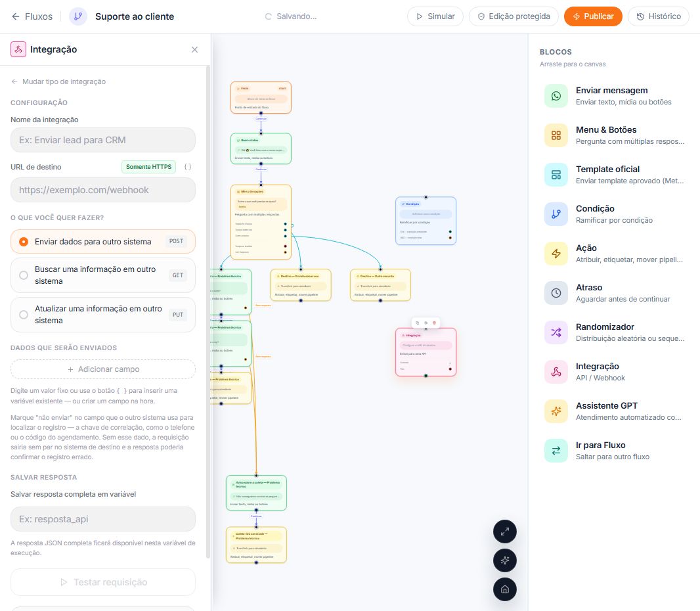700x611 pixels.
Task: Click the Enviar mensagem block label
Action: 611,90
